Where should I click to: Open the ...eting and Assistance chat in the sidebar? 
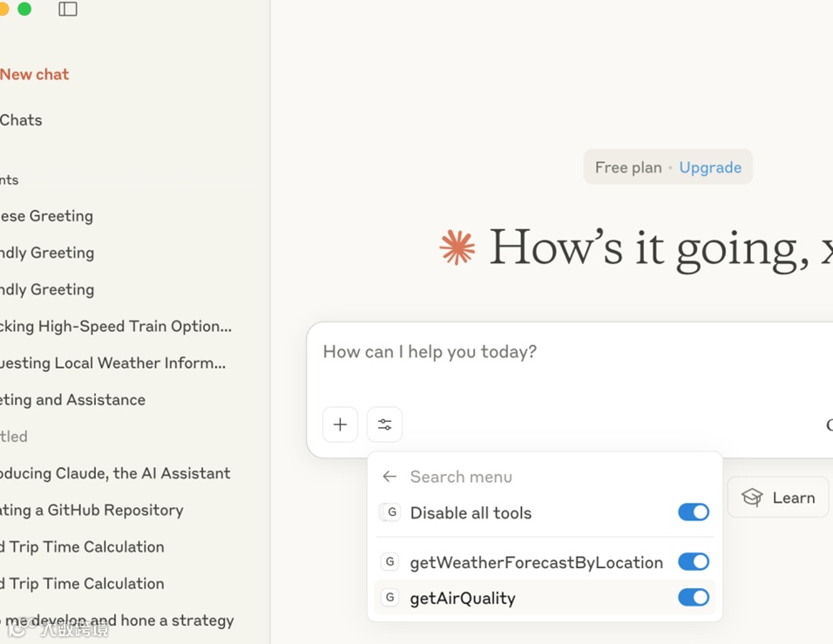point(73,400)
